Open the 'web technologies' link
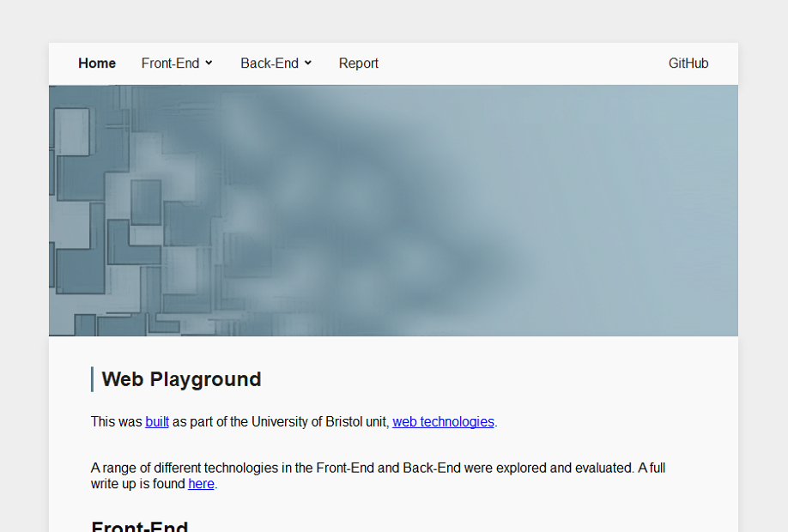This screenshot has width=788, height=532. 443,421
